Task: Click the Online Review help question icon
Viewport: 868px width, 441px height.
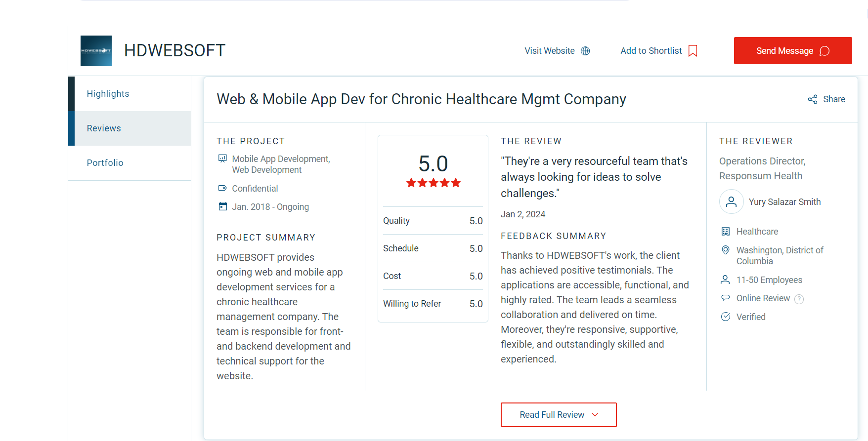Action: point(799,299)
